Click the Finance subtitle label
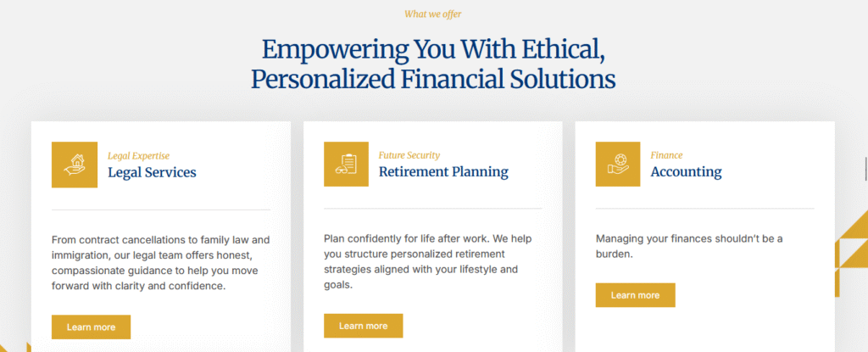This screenshot has width=868, height=352. tap(666, 155)
